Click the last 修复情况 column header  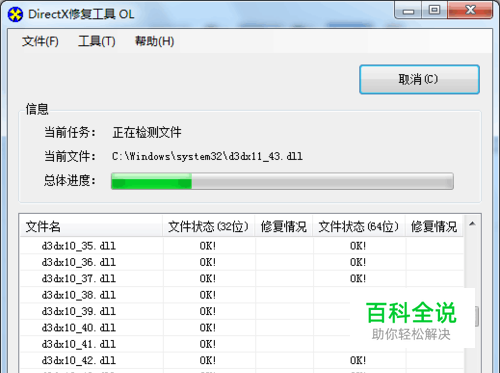tap(434, 227)
